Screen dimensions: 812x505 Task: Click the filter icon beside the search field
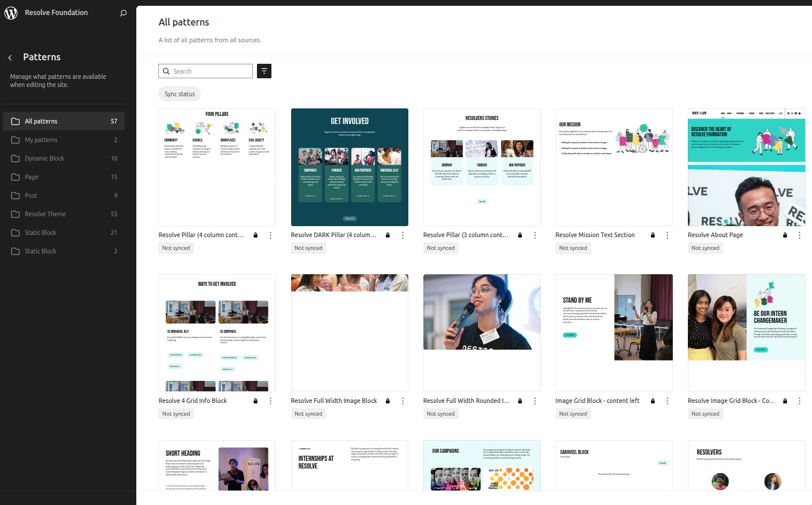coord(264,71)
